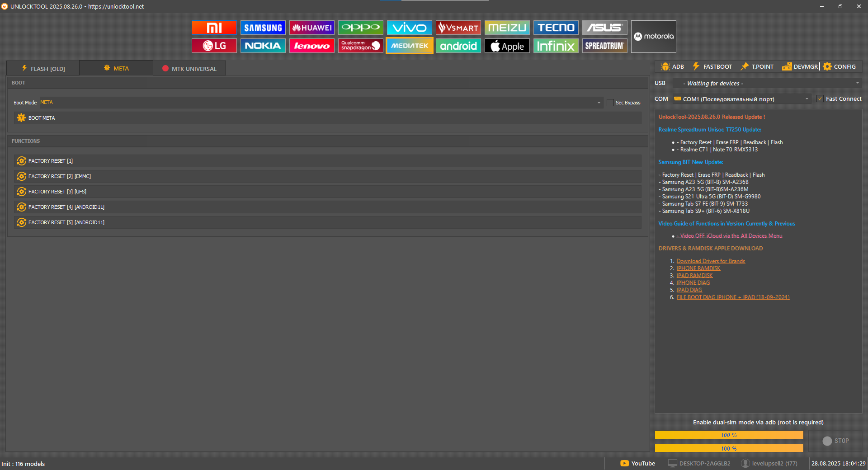Open the Infinix brand section
The width and height of the screenshot is (868, 470).
click(556, 46)
